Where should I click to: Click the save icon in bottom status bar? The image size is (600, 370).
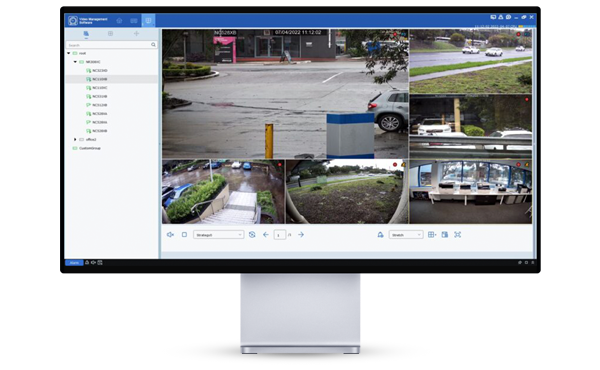100,262
